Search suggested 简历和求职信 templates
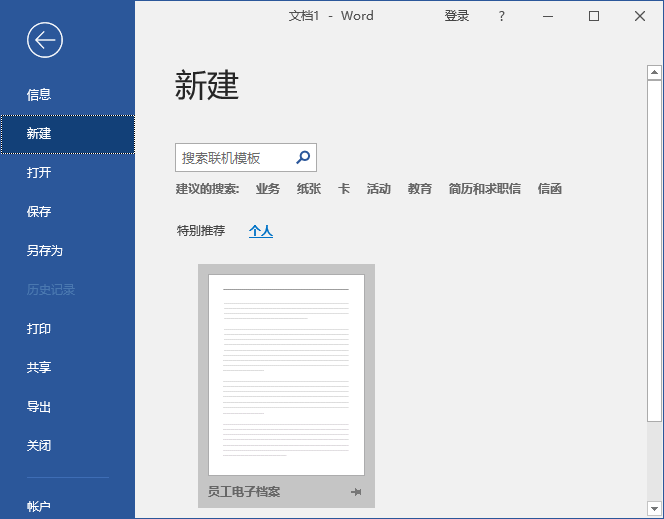Screen dimensions: 664x519 click(484, 189)
